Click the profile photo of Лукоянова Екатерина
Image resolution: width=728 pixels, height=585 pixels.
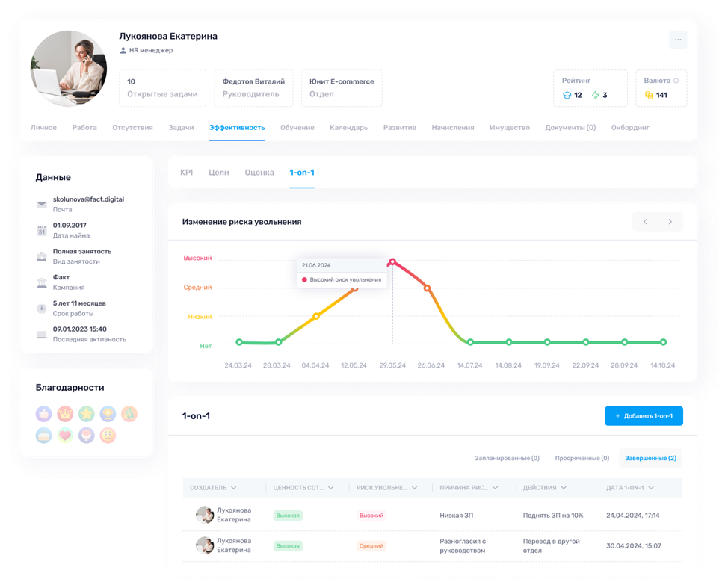(69, 69)
